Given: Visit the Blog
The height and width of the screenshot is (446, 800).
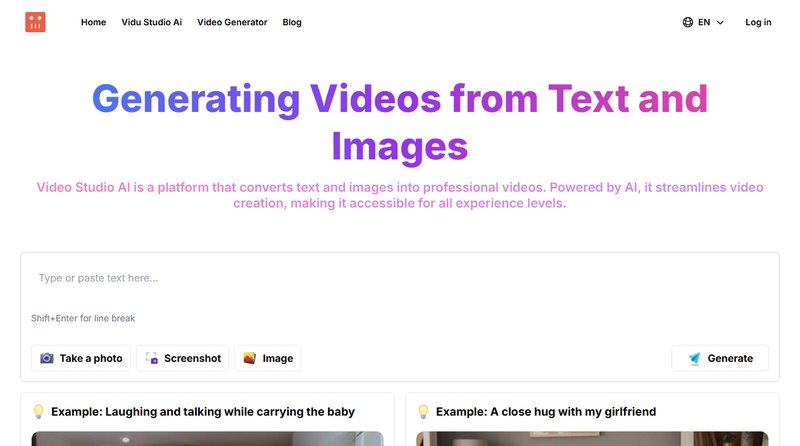Looking at the screenshot, I should pyautogui.click(x=292, y=22).
